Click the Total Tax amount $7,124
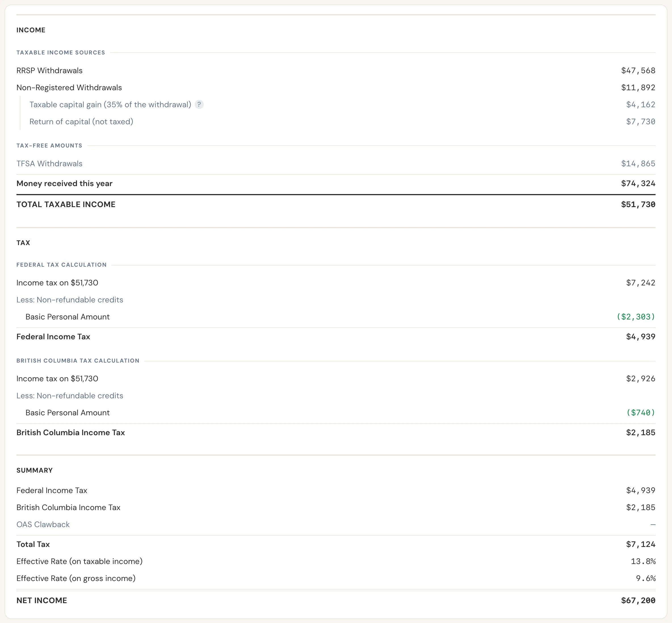The width and height of the screenshot is (672, 623). pyautogui.click(x=641, y=544)
